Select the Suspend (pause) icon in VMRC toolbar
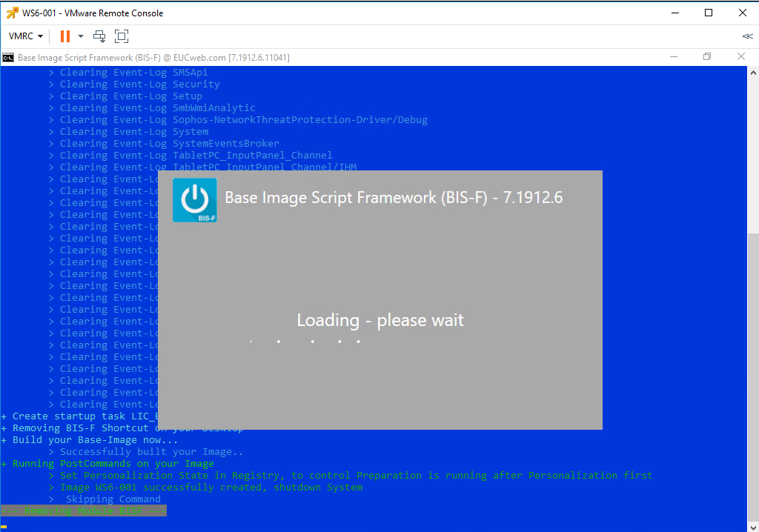This screenshot has height=532, width=759. [x=65, y=36]
